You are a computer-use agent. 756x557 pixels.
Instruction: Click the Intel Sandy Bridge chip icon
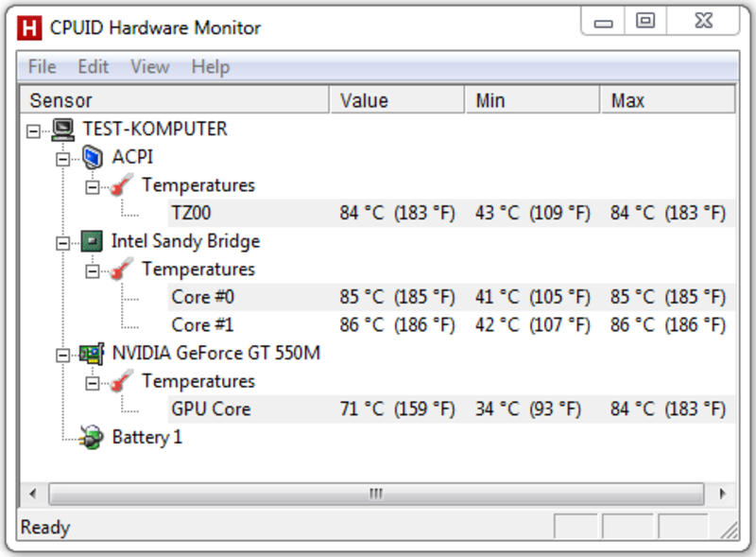92,241
